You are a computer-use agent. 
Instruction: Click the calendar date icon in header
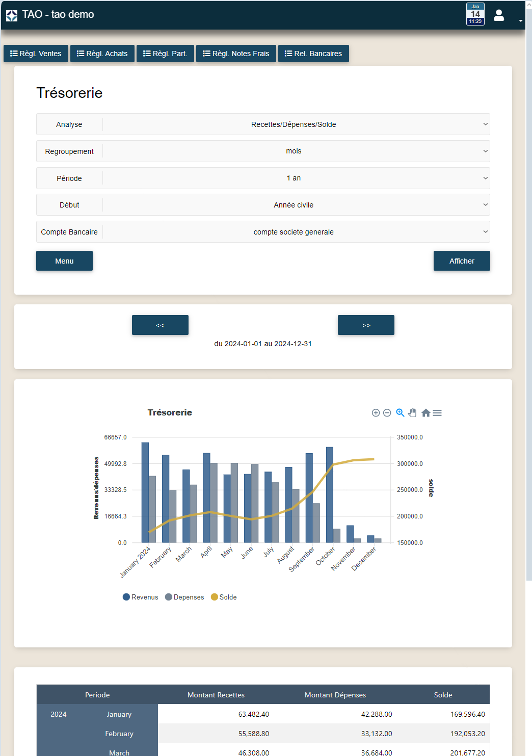coord(475,14)
